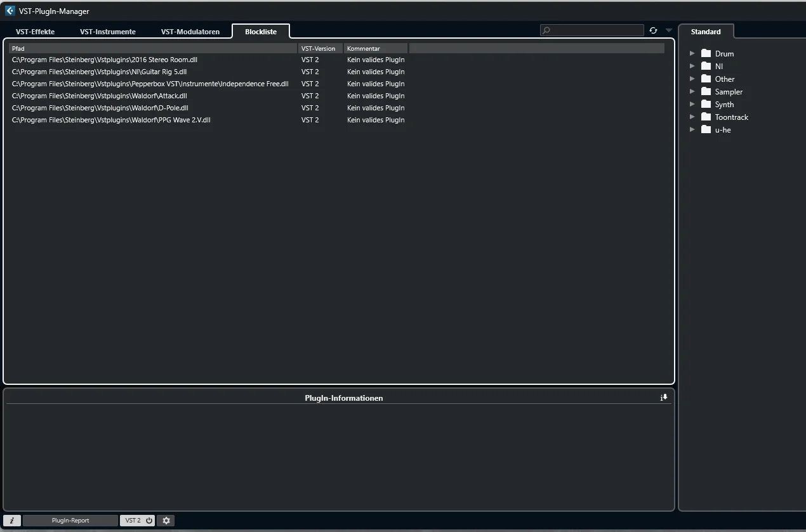Click the magnifier icon in the search box
This screenshot has width=806, height=532.
(546, 30)
